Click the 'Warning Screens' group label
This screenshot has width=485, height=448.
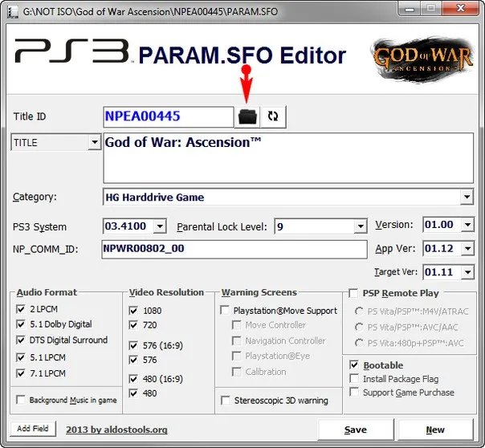pyautogui.click(x=259, y=292)
